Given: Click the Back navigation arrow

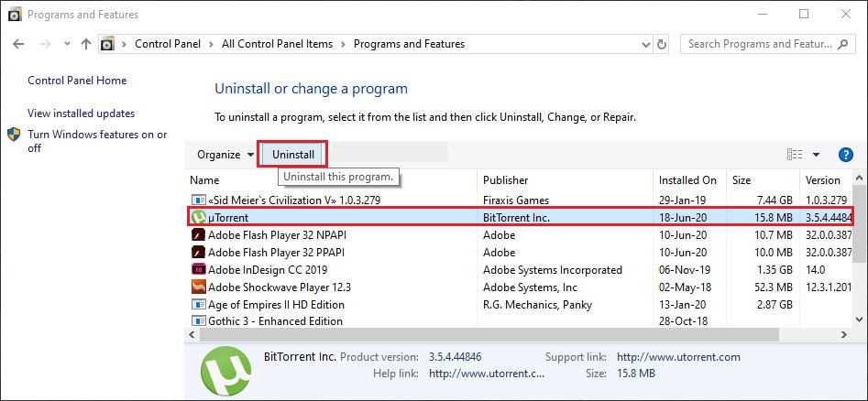Looking at the screenshot, I should (18, 44).
